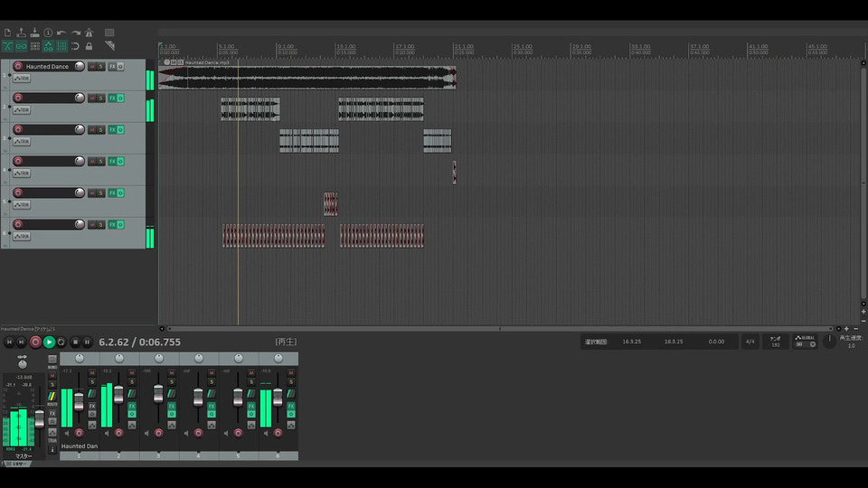Toggle envelope points move with items icon

tap(48, 46)
